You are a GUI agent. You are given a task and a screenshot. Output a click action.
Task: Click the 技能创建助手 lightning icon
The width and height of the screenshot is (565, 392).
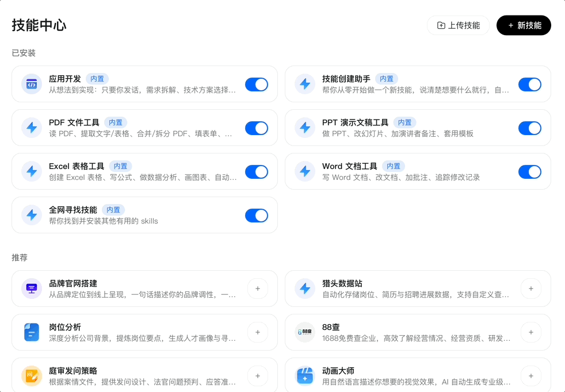point(304,84)
